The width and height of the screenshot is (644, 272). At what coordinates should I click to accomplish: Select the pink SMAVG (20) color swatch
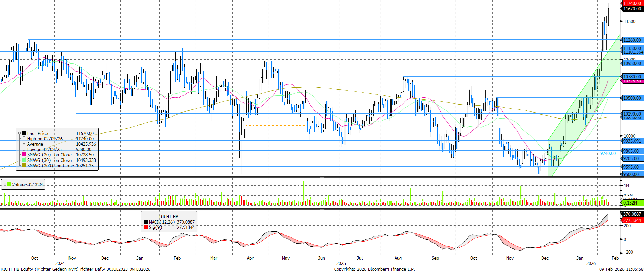pos(24,155)
